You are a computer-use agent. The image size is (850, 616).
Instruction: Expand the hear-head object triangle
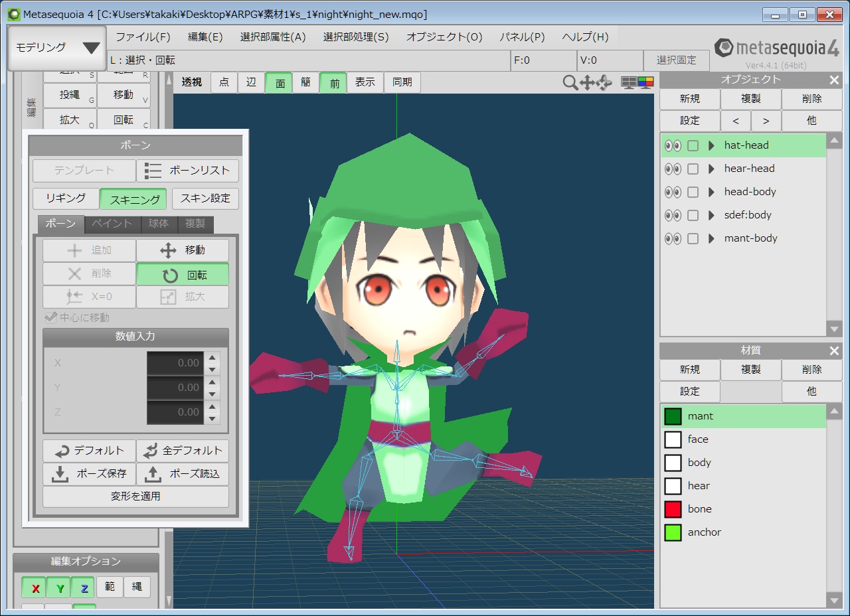711,169
